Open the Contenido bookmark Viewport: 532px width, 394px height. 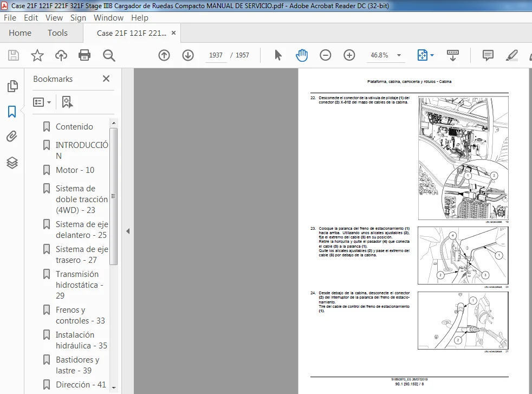click(x=74, y=127)
